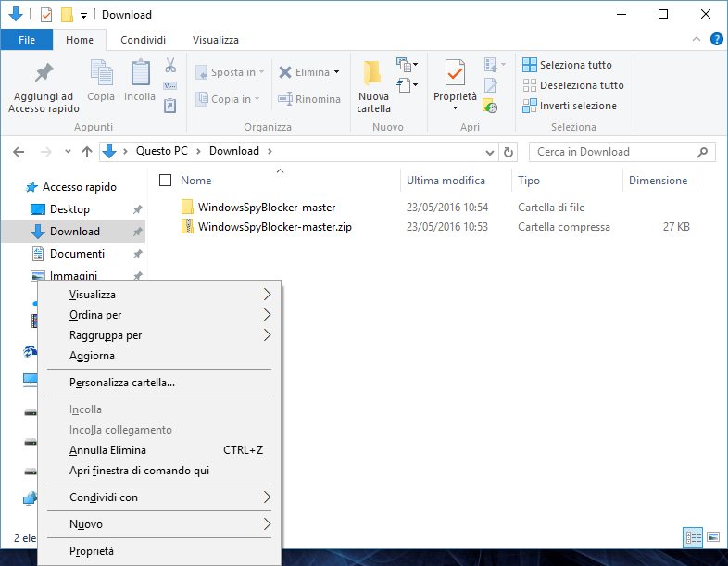Click the Nuova cartella folder icon
728x566 pixels.
point(373,73)
